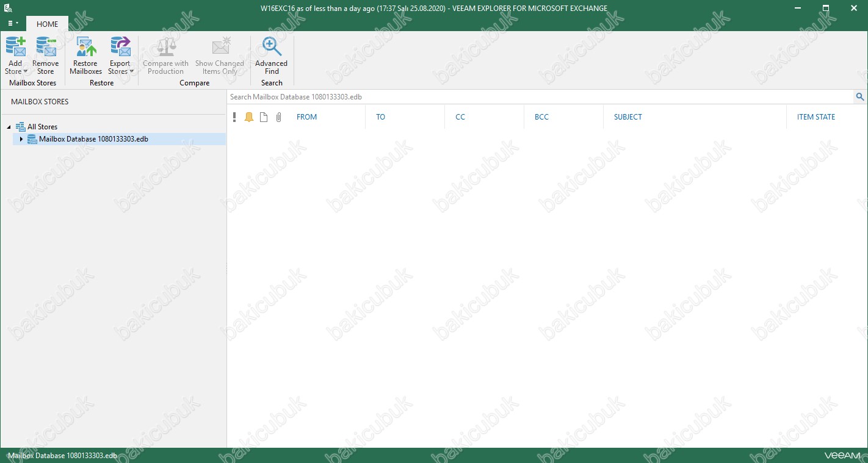Click the Remove Store ribbon button
This screenshot has height=463, width=868.
[46, 56]
